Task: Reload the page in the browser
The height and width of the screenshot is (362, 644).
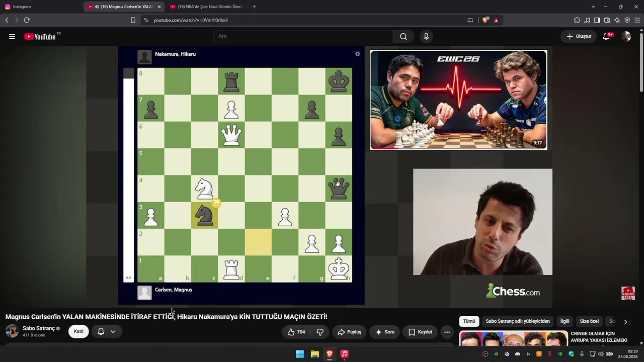Action: pos(27,20)
